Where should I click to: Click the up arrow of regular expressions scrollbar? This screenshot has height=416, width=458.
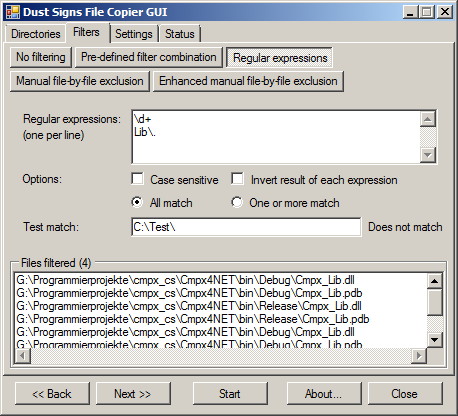[x=428, y=119]
